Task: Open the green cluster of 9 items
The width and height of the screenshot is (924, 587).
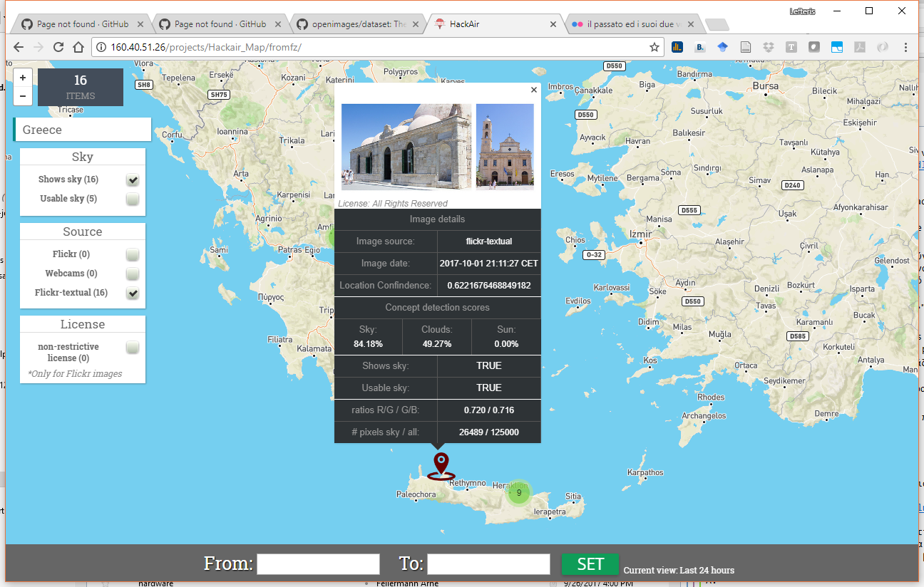Action: pyautogui.click(x=519, y=492)
